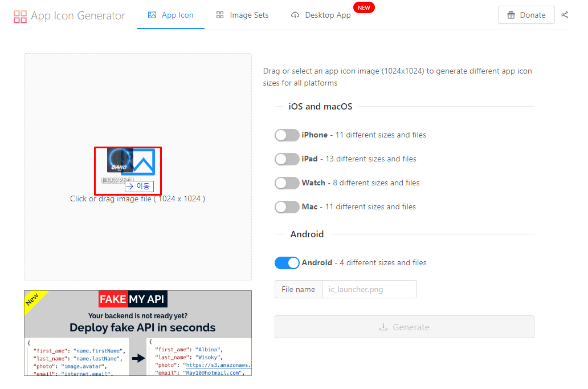Open the Desktop App tab
The width and height of the screenshot is (588, 389).
tap(321, 15)
